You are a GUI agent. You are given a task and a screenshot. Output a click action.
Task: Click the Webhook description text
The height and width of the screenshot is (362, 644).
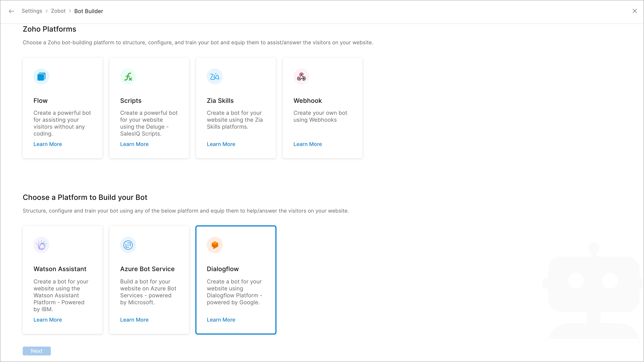320,116
